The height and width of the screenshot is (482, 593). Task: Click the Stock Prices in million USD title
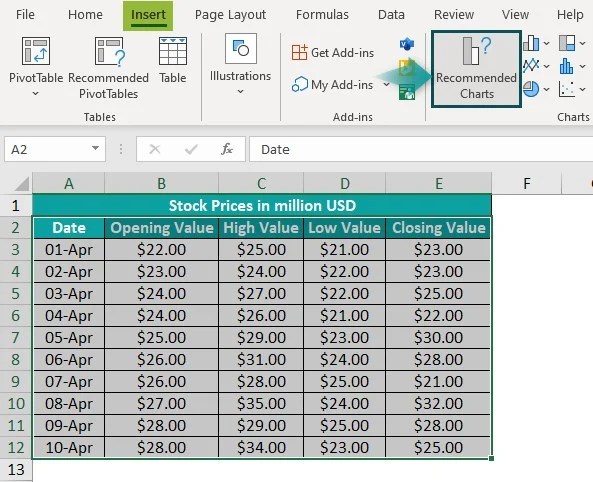click(262, 205)
